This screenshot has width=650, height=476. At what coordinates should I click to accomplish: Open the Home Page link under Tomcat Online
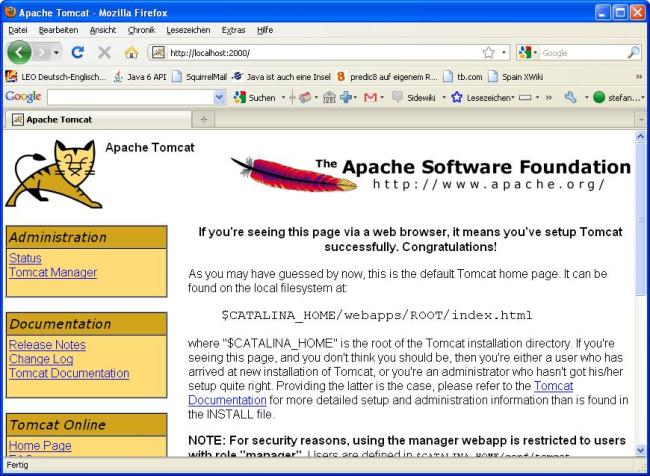coord(40,446)
